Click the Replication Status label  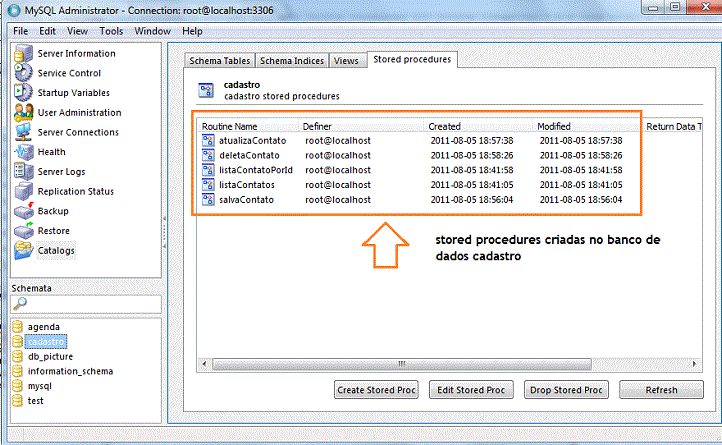tap(76, 191)
